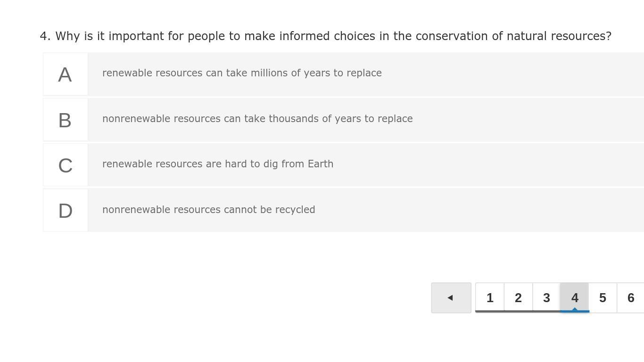644x362 pixels.
Task: Pick 'renewable resources can take millions of years' text
Action: click(x=242, y=73)
